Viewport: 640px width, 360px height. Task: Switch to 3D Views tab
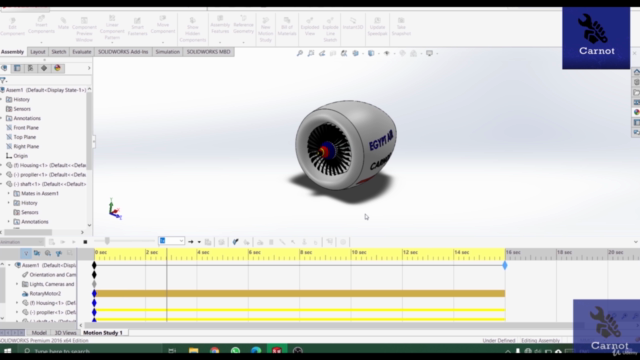(65, 333)
